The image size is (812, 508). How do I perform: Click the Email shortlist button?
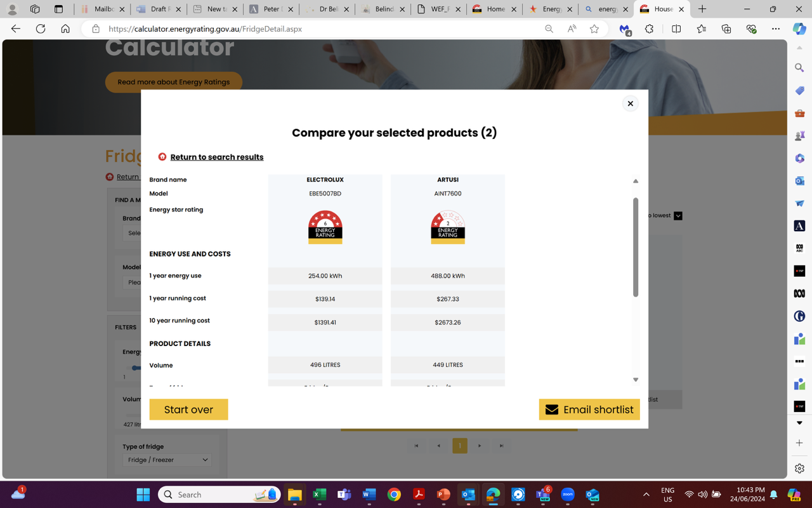(589, 410)
